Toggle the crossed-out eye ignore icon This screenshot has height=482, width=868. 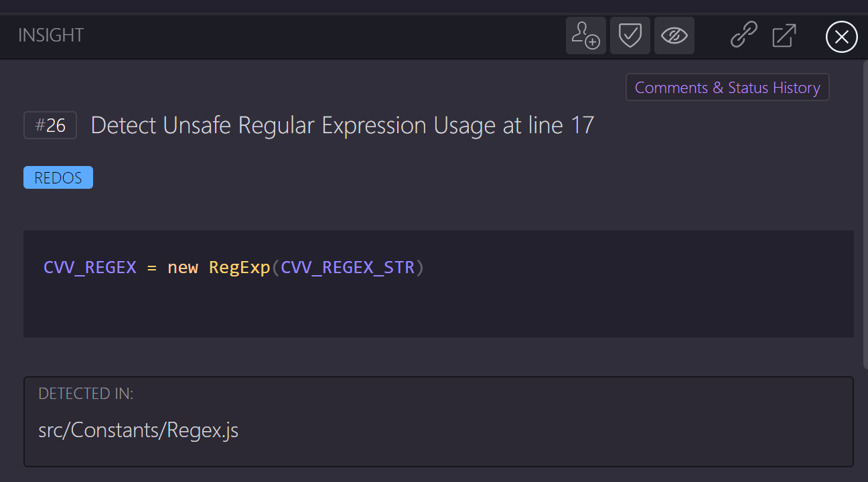[674, 35]
